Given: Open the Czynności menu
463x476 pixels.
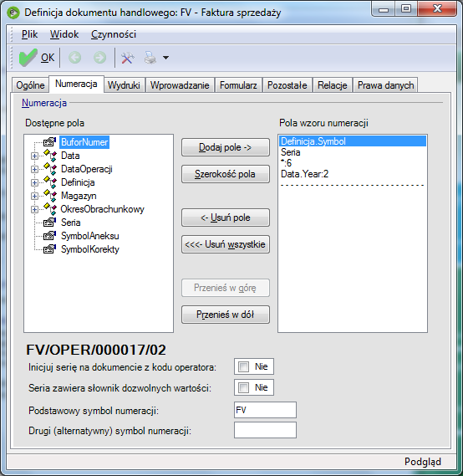Looking at the screenshot, I should [114, 34].
